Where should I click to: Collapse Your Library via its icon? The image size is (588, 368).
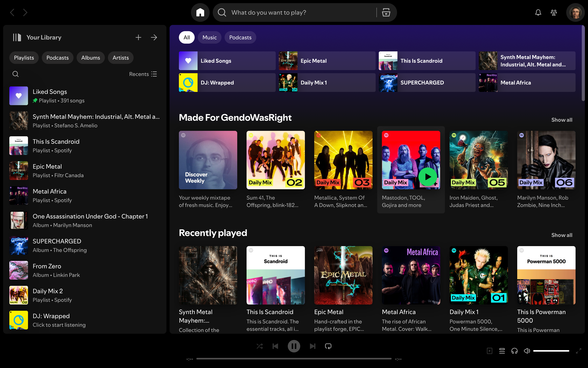click(x=17, y=37)
